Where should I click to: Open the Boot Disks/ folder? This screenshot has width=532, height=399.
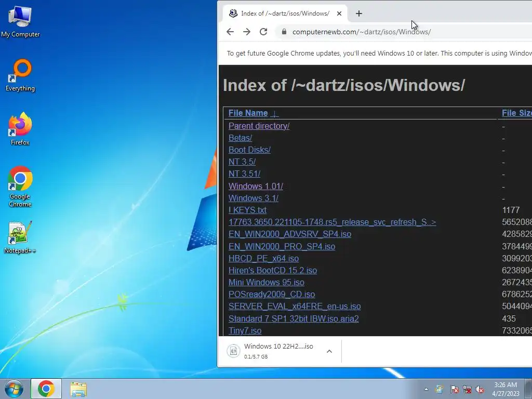coord(249,150)
